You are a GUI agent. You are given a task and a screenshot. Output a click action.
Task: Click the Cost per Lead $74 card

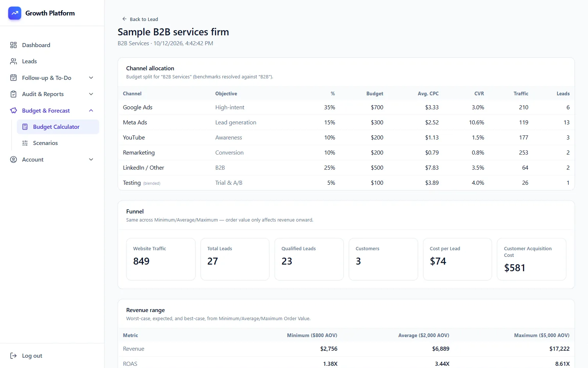point(458,259)
